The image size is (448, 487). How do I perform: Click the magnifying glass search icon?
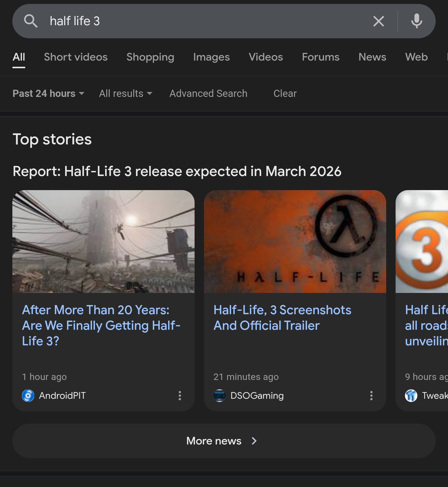31,21
